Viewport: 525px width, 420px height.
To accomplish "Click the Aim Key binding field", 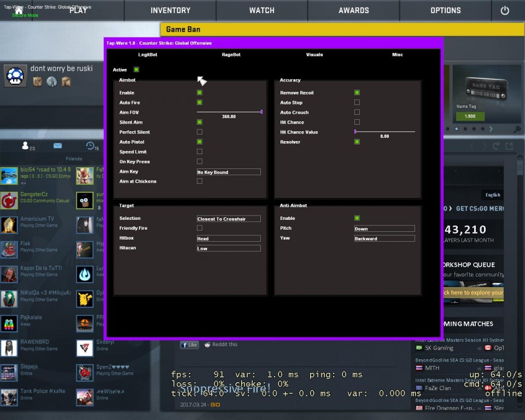I will pyautogui.click(x=229, y=172).
